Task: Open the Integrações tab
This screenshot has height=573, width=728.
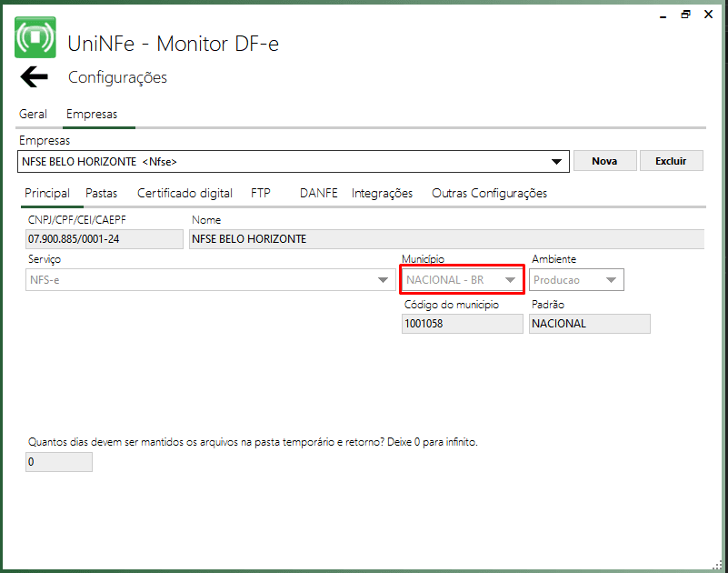Action: [382, 194]
